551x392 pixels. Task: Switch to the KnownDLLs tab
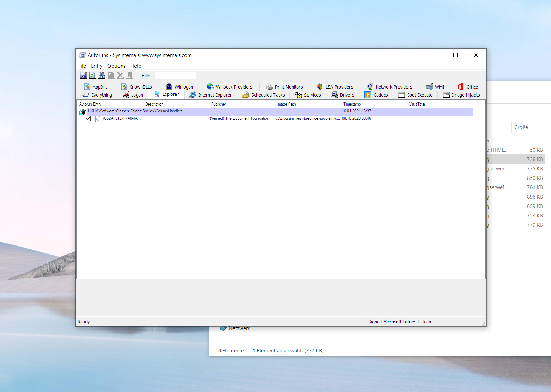click(137, 87)
